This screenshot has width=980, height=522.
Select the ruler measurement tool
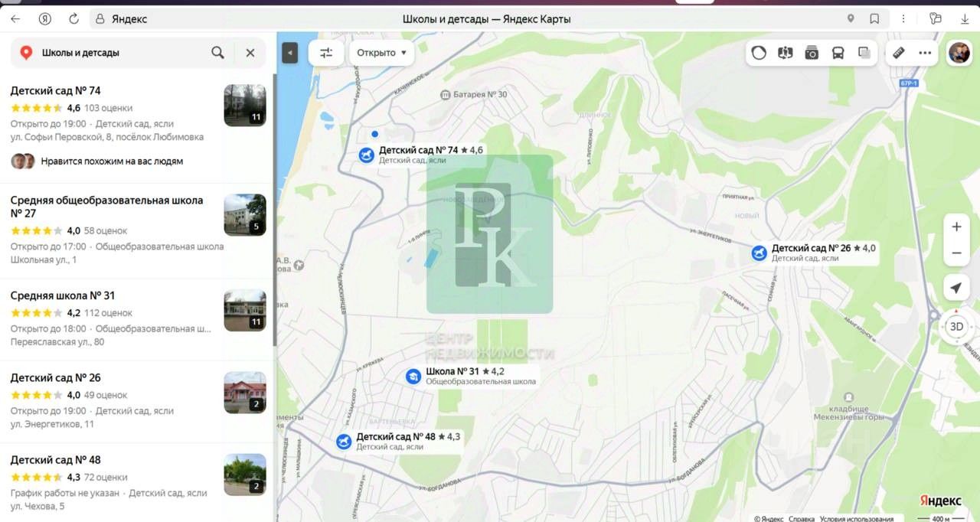899,53
